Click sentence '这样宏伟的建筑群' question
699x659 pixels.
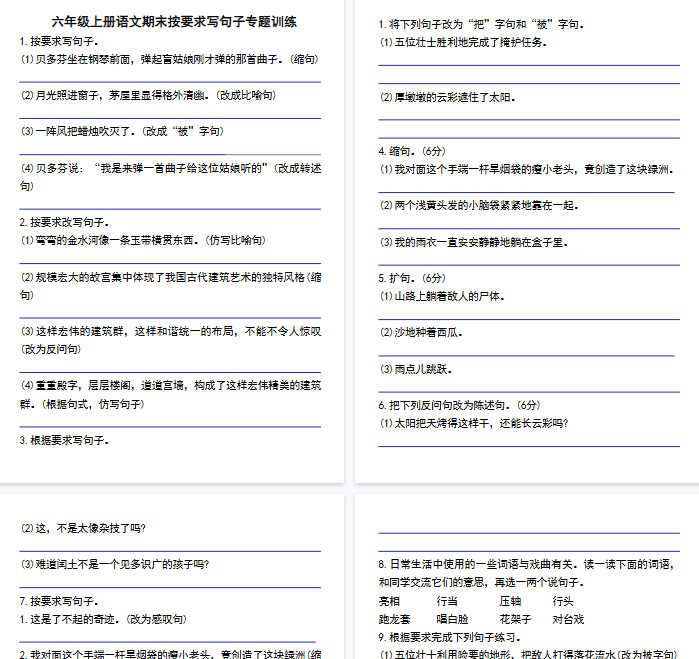(x=171, y=340)
